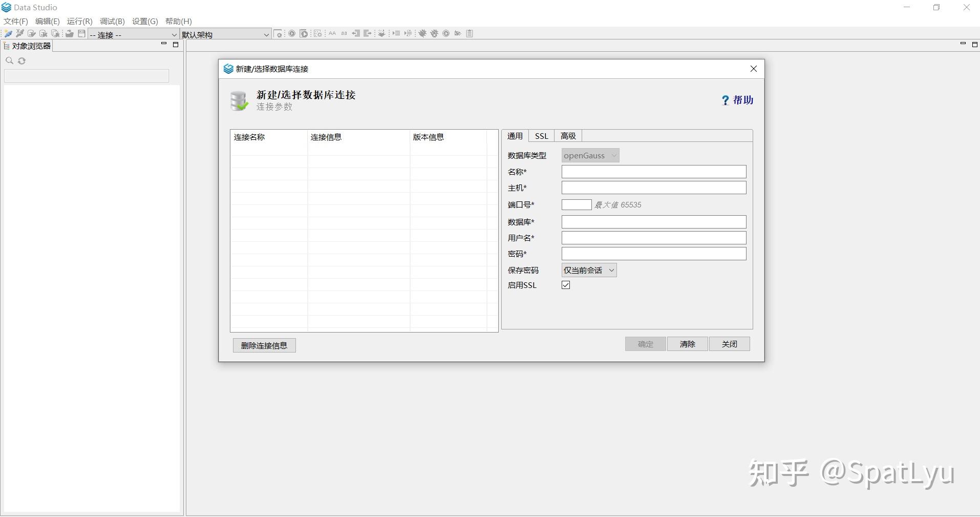Image resolution: width=980 pixels, height=517 pixels.
Task: Convert text to lowercase with aa icon
Action: [x=344, y=33]
